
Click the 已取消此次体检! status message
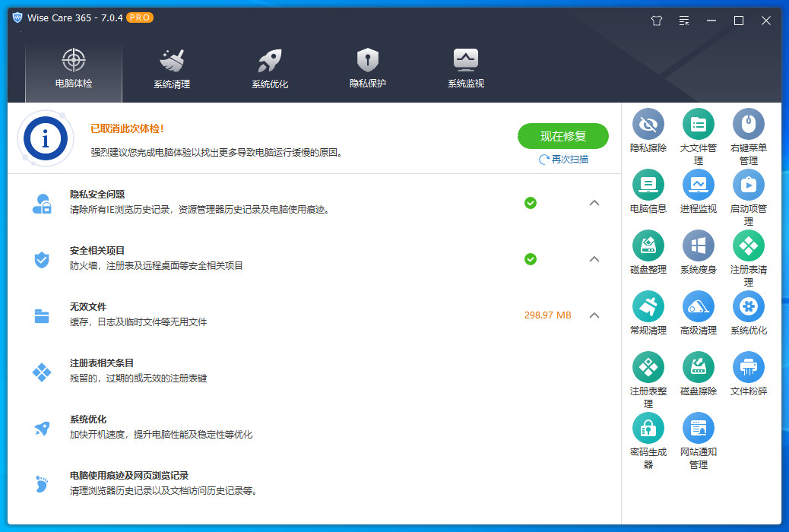point(127,129)
